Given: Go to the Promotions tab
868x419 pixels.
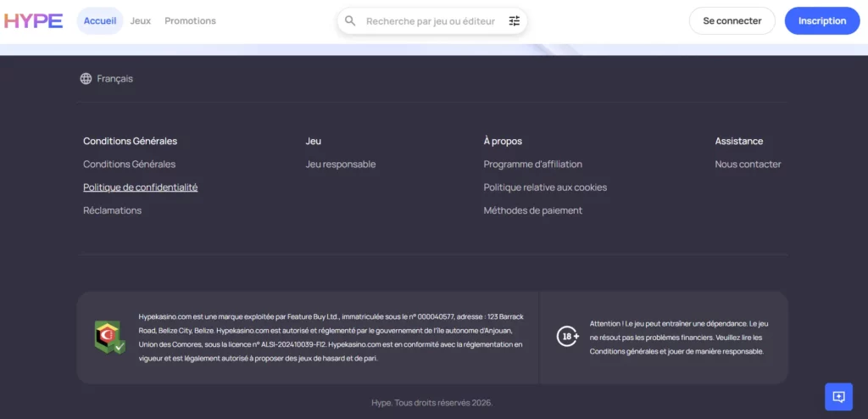Looking at the screenshot, I should 191,21.
